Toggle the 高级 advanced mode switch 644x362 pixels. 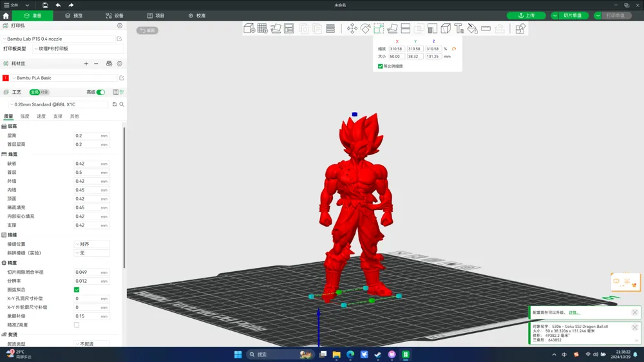[x=100, y=92]
